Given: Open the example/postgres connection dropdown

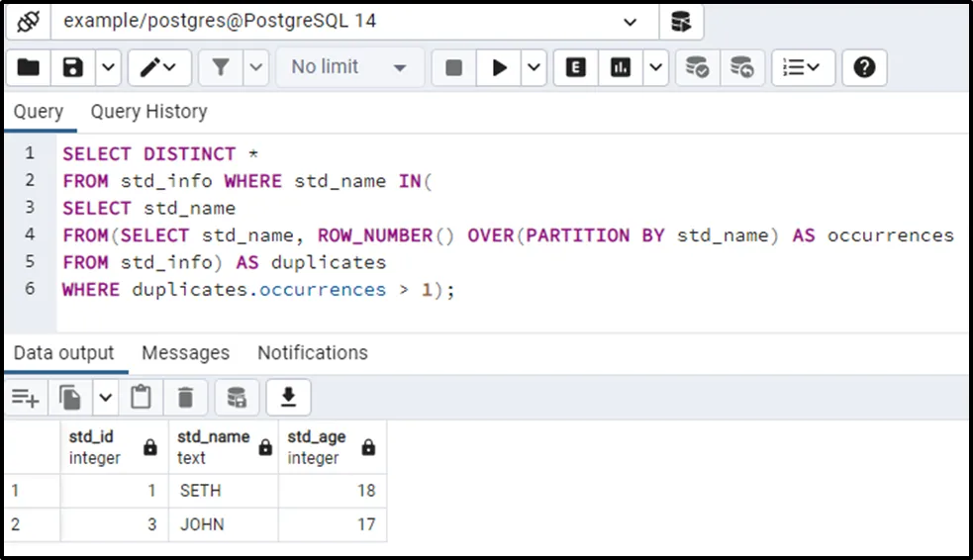Looking at the screenshot, I should [631, 21].
